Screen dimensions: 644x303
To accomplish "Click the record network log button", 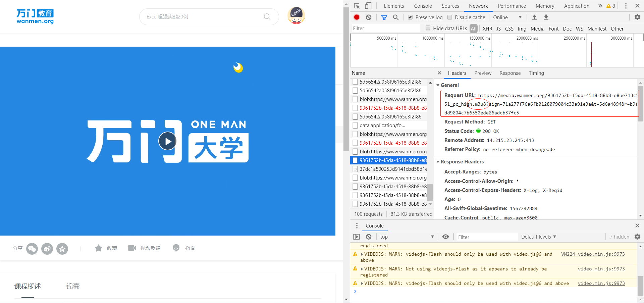I will [357, 17].
